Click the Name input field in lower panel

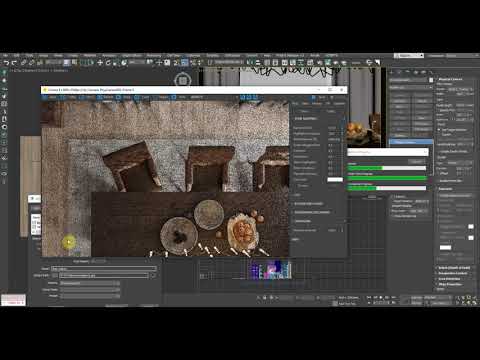tap(104, 269)
